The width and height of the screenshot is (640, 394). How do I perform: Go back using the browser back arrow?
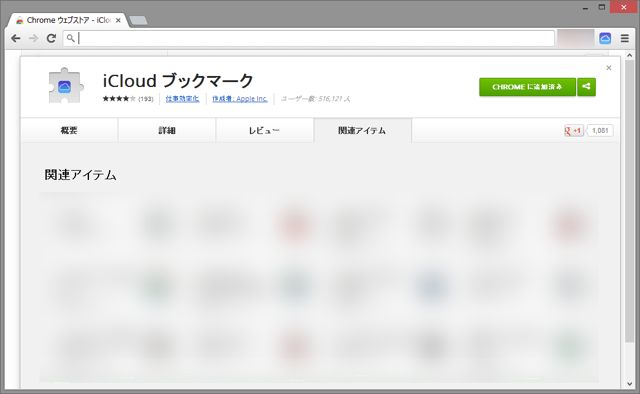(16, 38)
